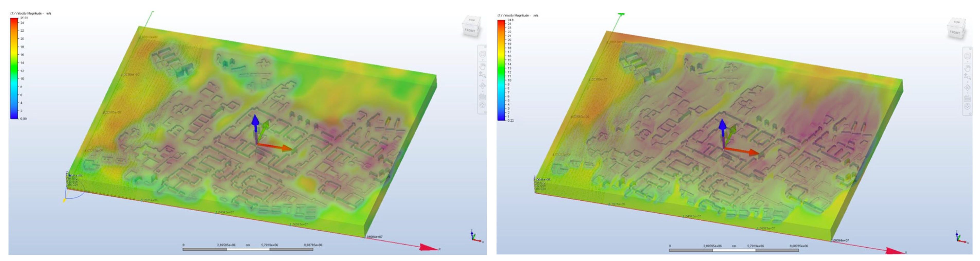Click the bottom round icon in left navigation bar
The image size is (980, 261).
[482, 105]
